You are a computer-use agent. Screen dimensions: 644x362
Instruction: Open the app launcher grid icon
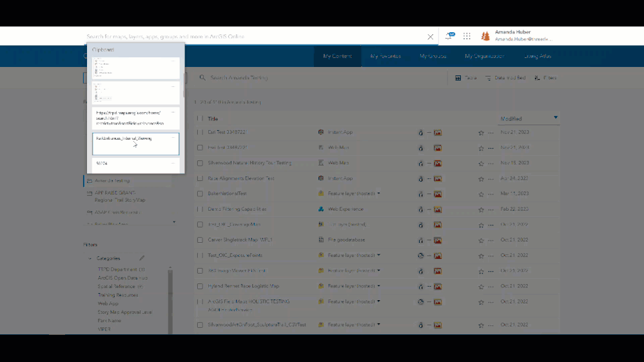[467, 36]
